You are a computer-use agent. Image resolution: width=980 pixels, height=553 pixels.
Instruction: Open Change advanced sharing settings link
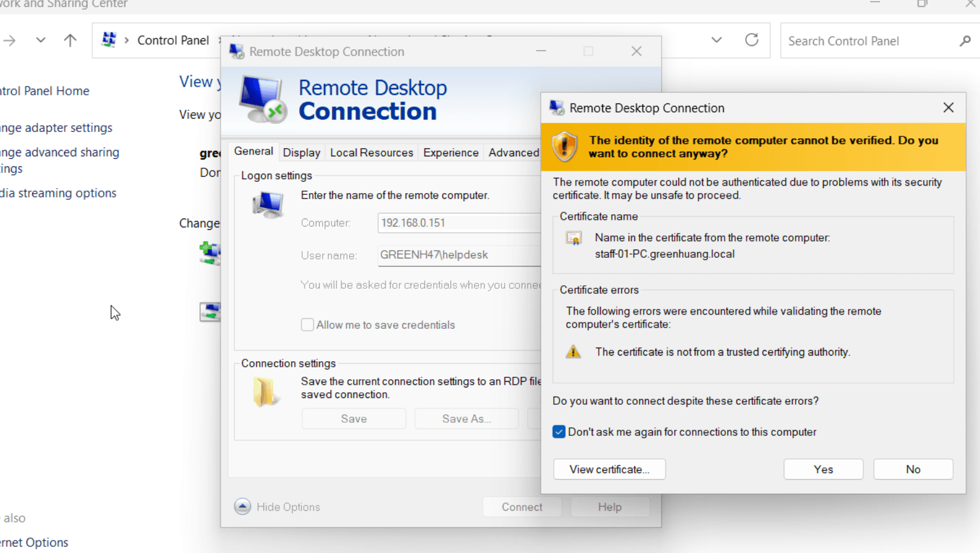(59, 160)
